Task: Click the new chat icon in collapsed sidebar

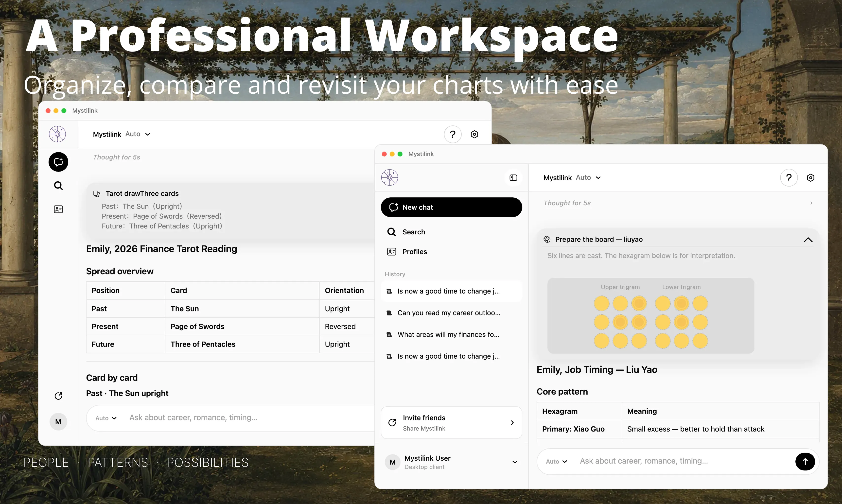Action: coord(58,162)
